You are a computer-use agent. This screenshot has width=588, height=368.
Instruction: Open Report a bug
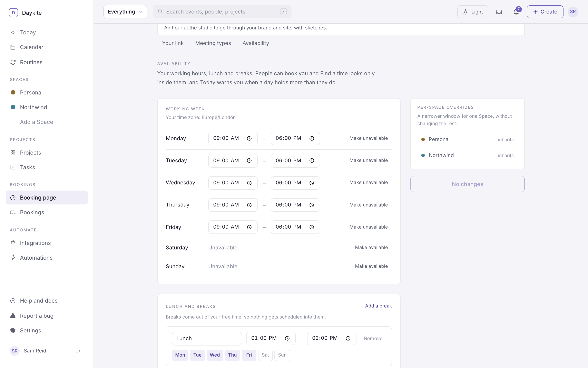[x=47, y=316]
